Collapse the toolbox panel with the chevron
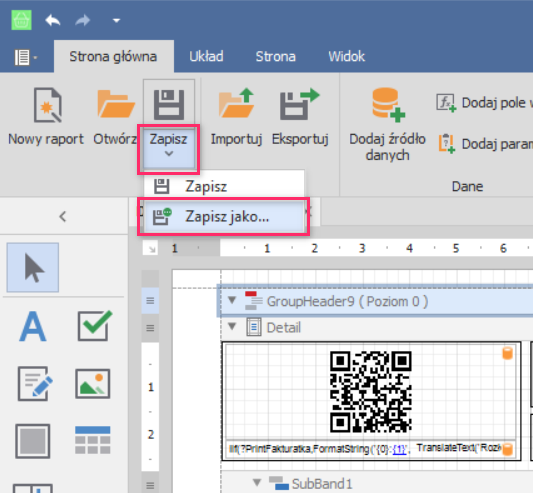The width and height of the screenshot is (533, 493). coord(63,216)
